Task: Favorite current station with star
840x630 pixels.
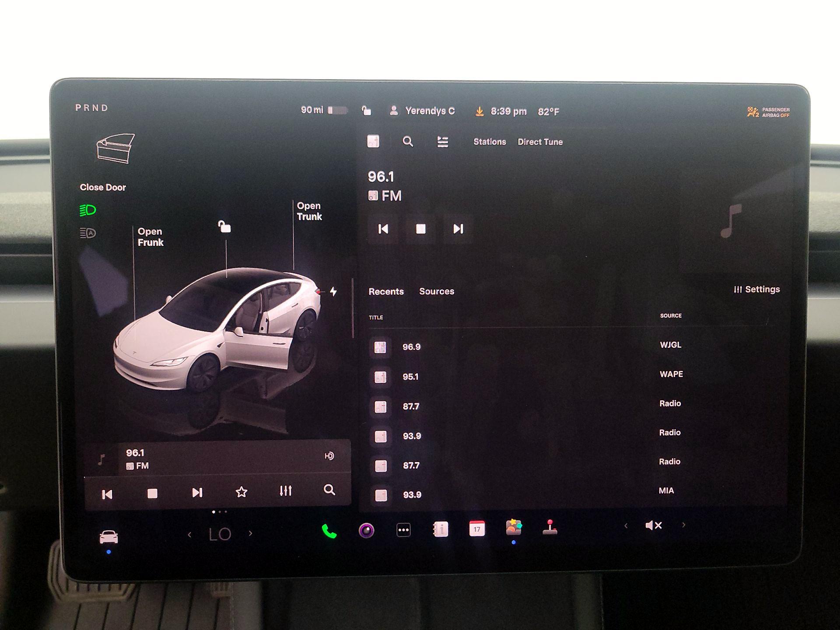Action: (x=241, y=492)
